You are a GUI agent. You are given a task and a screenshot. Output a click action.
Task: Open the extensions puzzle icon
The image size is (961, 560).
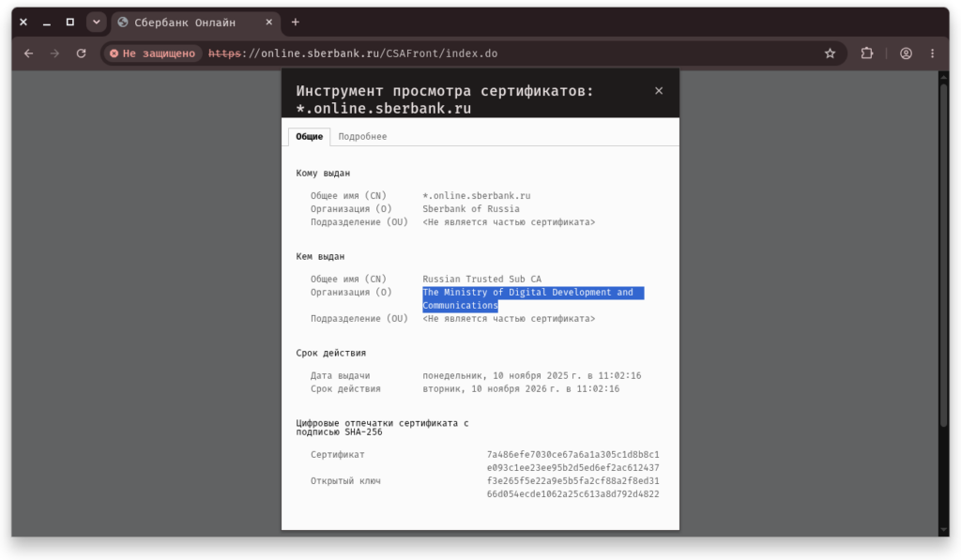866,53
